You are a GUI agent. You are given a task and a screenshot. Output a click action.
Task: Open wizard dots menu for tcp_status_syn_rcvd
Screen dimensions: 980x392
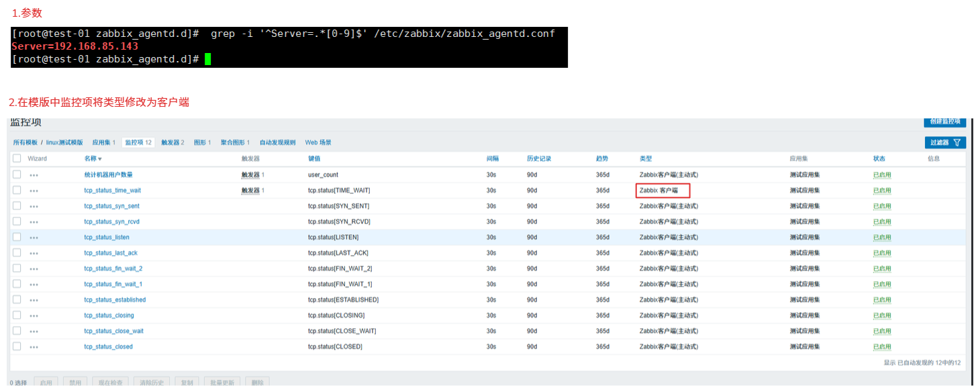(34, 222)
